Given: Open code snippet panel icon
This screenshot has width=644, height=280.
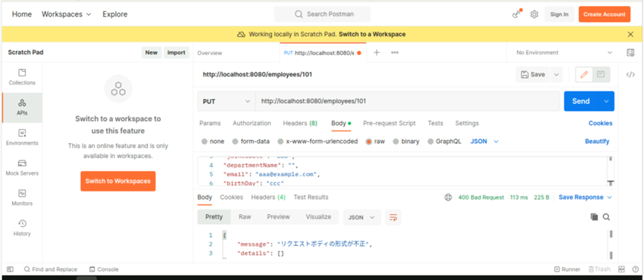Looking at the screenshot, I should coord(630,75).
